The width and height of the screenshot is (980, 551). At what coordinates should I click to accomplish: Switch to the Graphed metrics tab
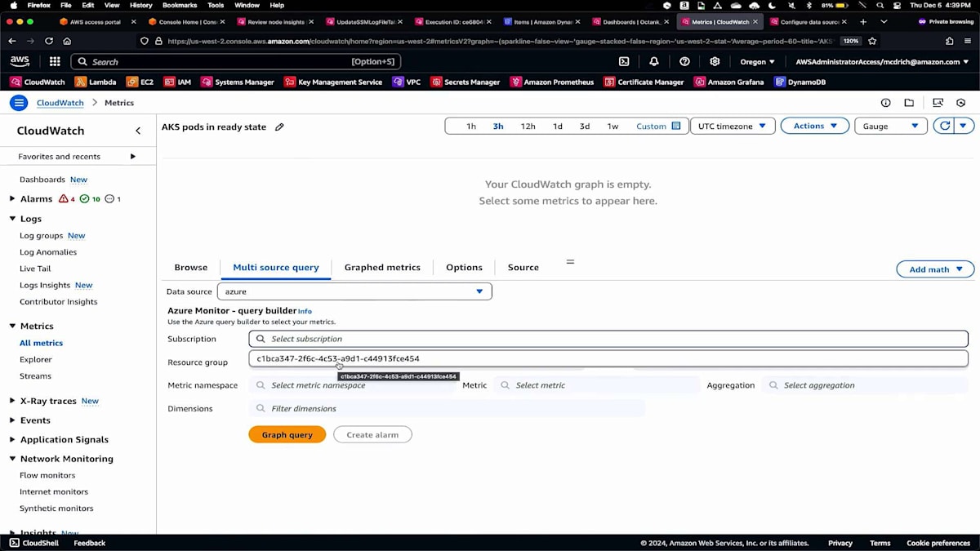382,267
